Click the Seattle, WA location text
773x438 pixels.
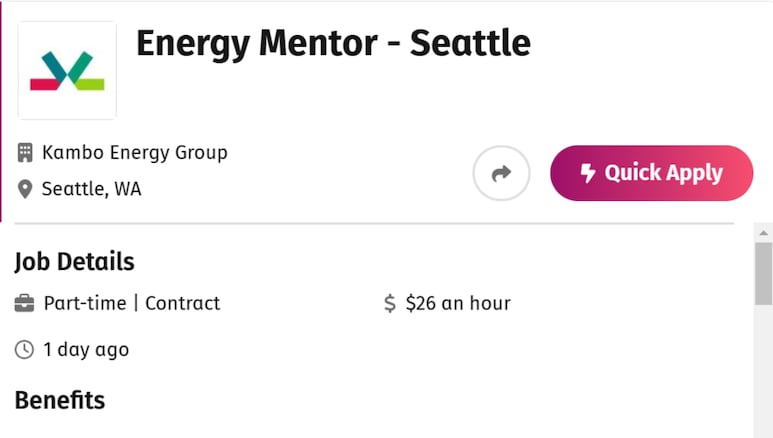coord(91,189)
